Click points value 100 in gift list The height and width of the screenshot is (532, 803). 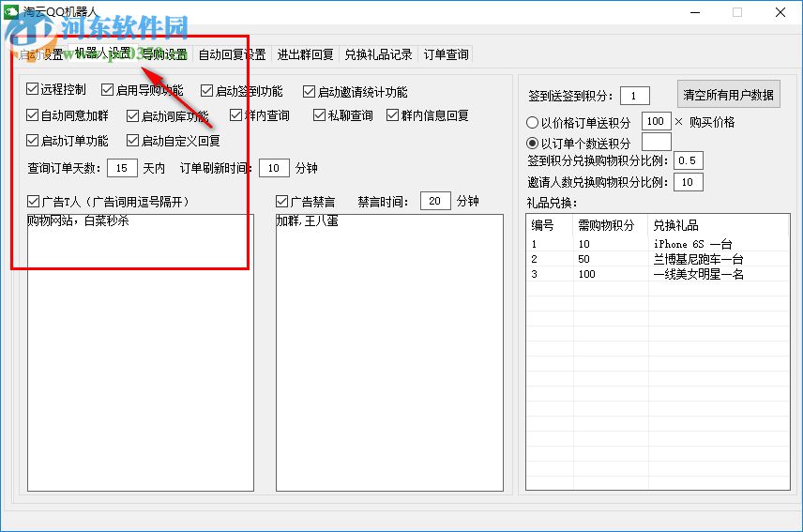click(x=587, y=274)
